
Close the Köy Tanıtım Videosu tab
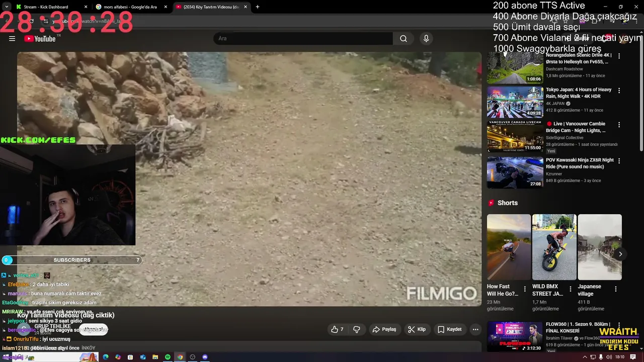click(x=246, y=7)
